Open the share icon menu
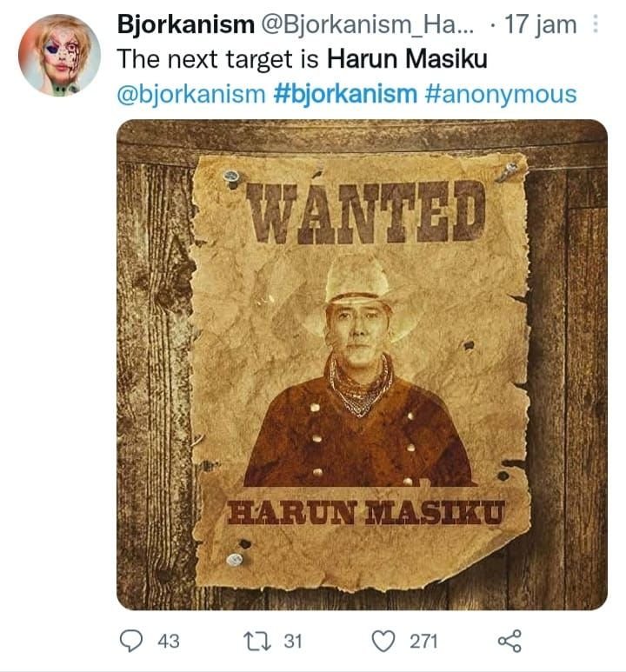626x672 pixels. (x=508, y=642)
